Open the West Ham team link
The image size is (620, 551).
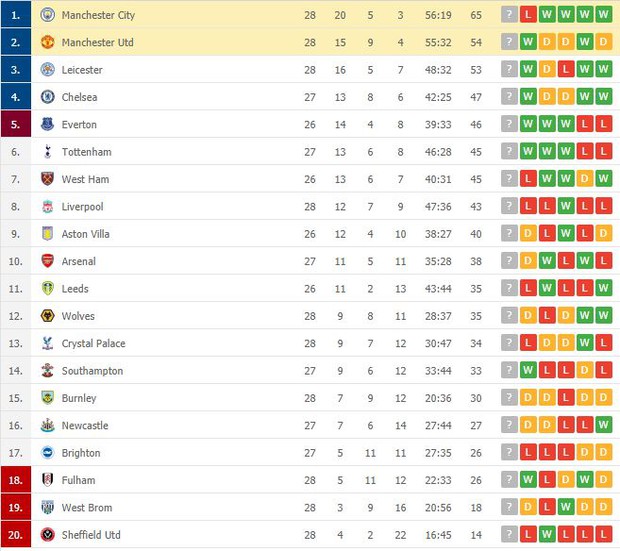click(x=85, y=180)
